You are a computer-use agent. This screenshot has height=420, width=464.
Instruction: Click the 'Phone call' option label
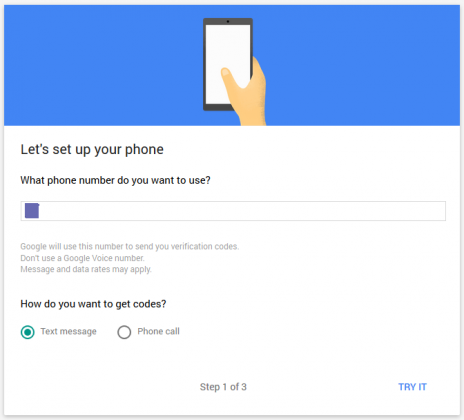click(x=158, y=331)
